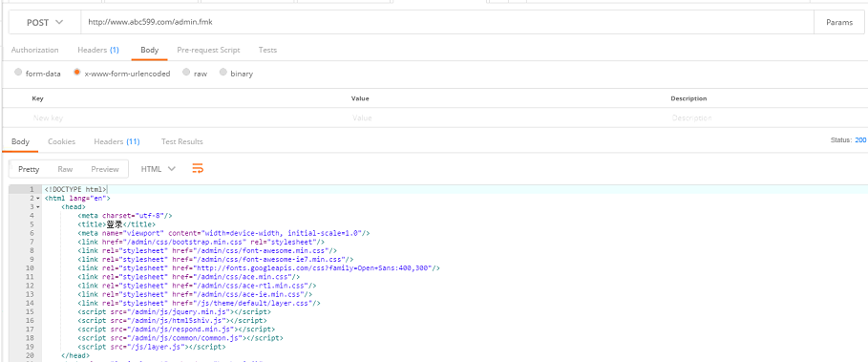
Task: Collapse the head tag on line 3
Action: click(x=37, y=206)
